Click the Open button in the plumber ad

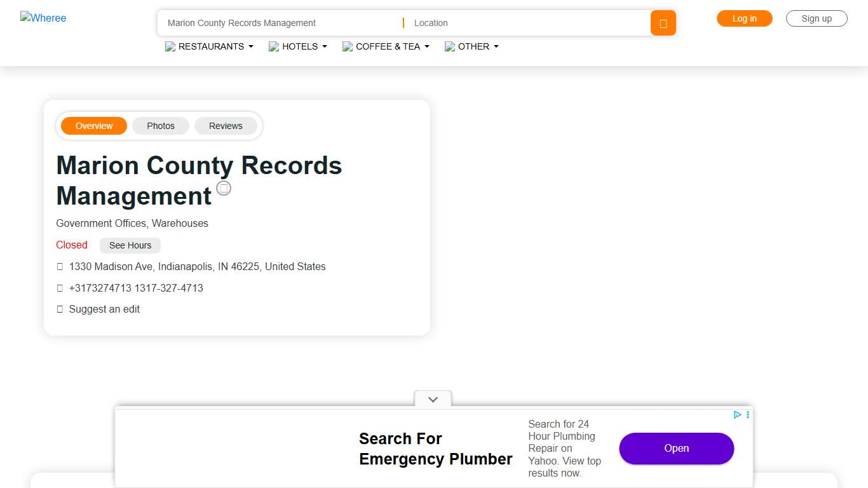(x=676, y=449)
